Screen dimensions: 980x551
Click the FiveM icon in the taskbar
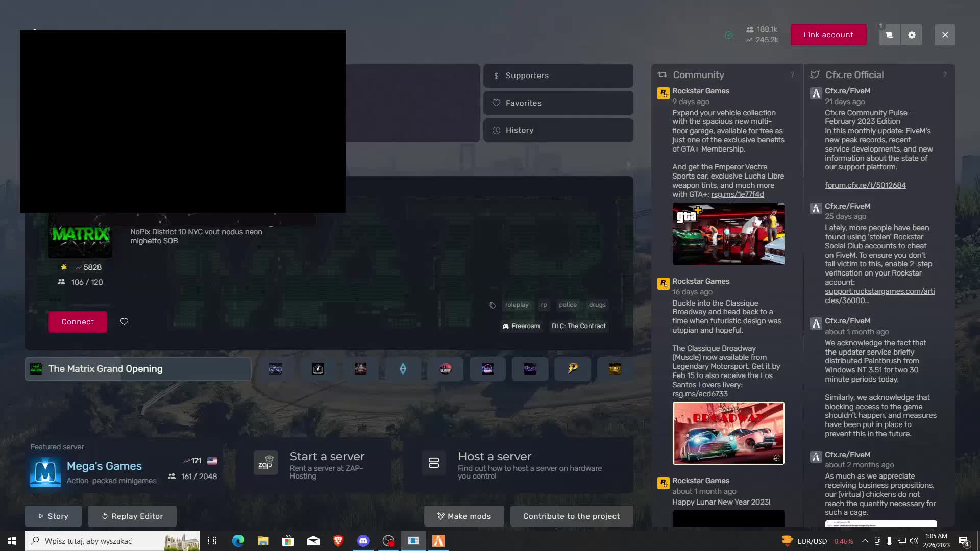click(x=438, y=541)
